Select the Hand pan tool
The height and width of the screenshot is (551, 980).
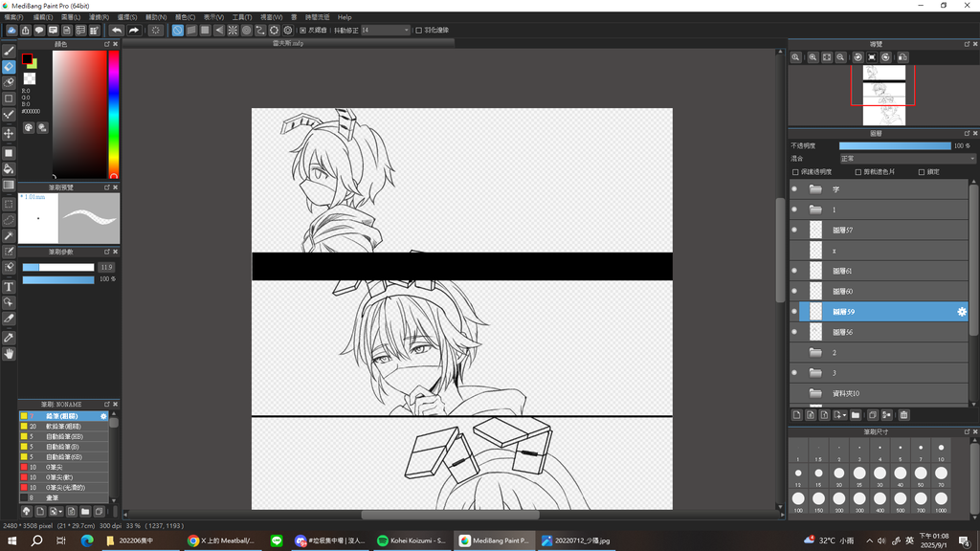tap(9, 354)
